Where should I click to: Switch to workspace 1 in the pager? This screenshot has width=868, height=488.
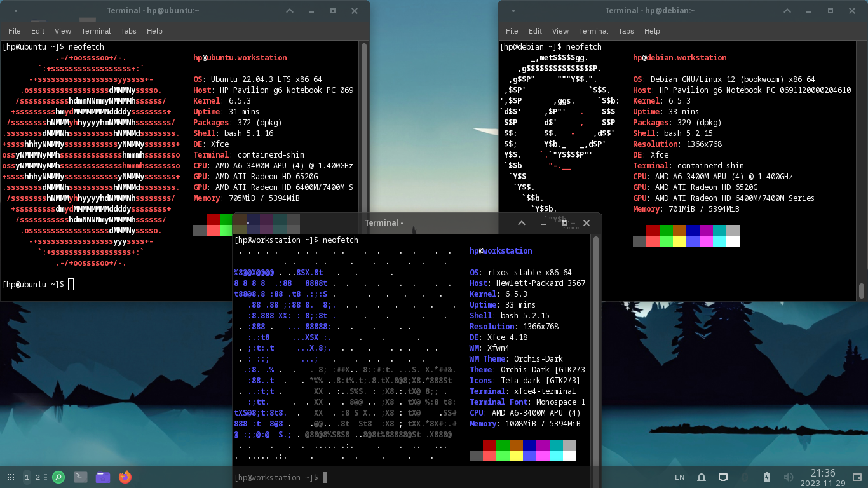point(27,477)
